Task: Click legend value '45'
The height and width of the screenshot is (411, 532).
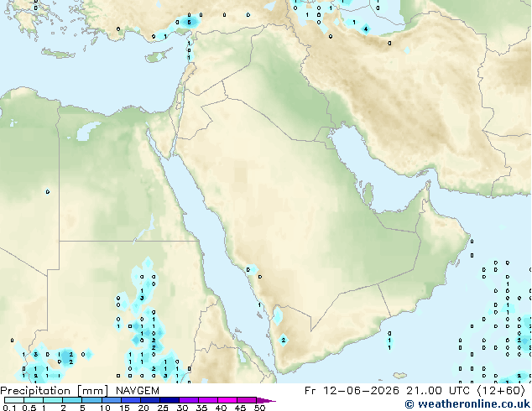Action: pyautogui.click(x=240, y=408)
